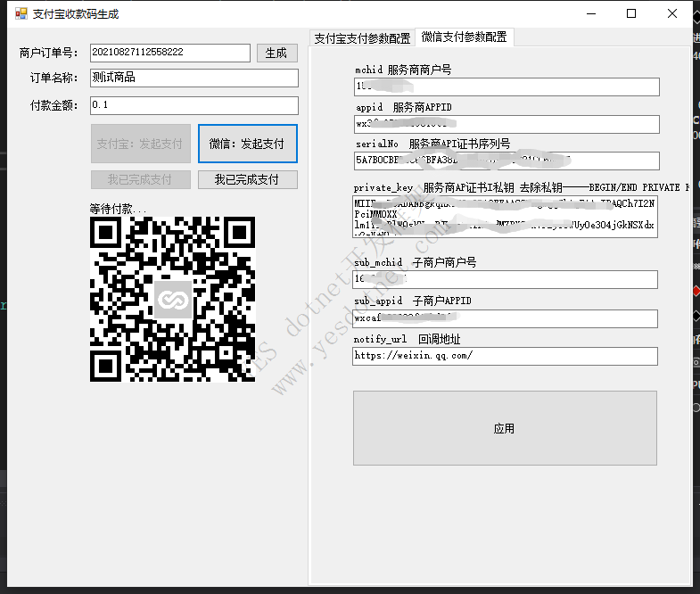Click the greyed-out 我已完成支付 button
This screenshot has width=700, height=594.
pos(141,179)
